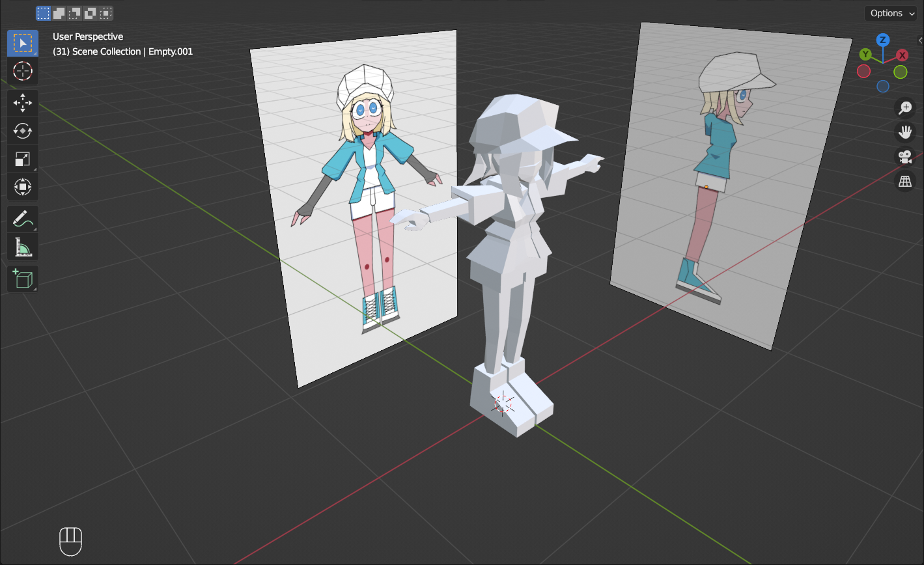Toggle perspective/orthographic grid icon
Viewport: 924px width, 565px height.
click(905, 182)
